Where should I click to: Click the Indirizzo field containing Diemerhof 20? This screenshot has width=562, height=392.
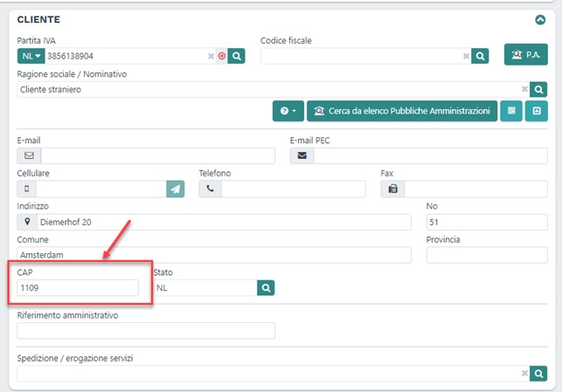[x=223, y=222]
